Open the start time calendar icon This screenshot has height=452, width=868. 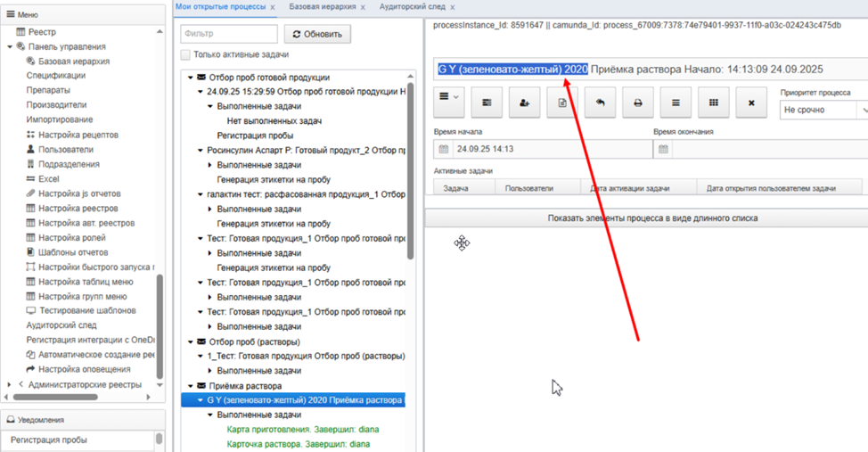click(444, 149)
